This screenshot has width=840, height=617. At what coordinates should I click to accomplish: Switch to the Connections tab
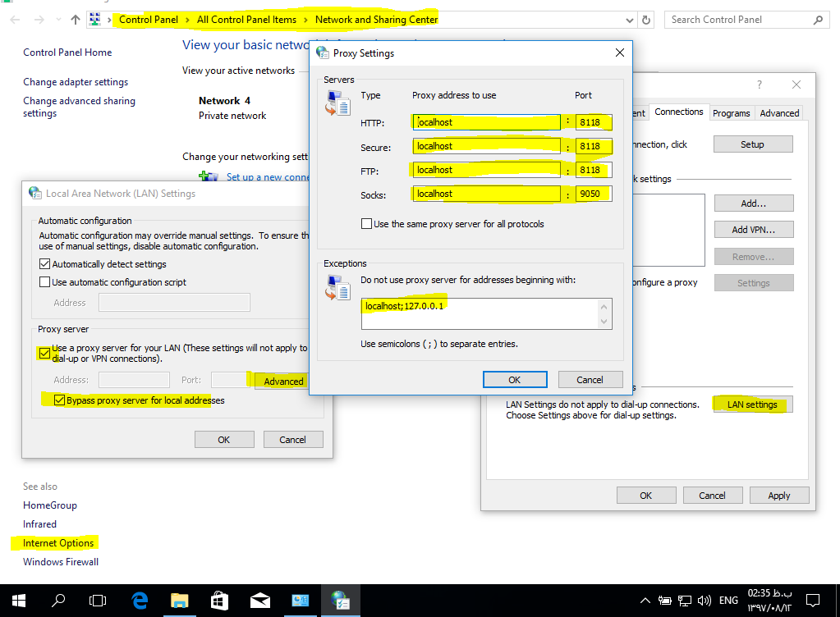point(679,112)
